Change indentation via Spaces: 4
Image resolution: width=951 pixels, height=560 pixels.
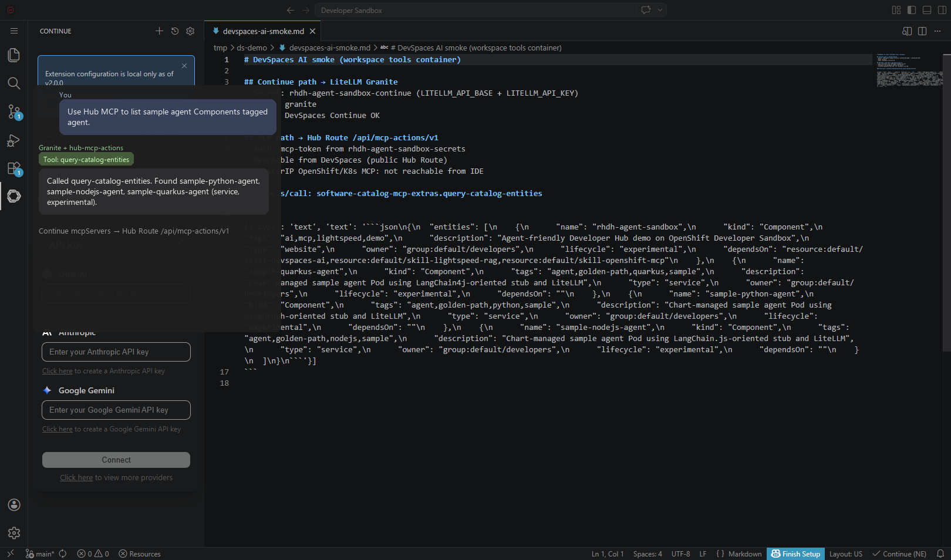tap(648, 554)
